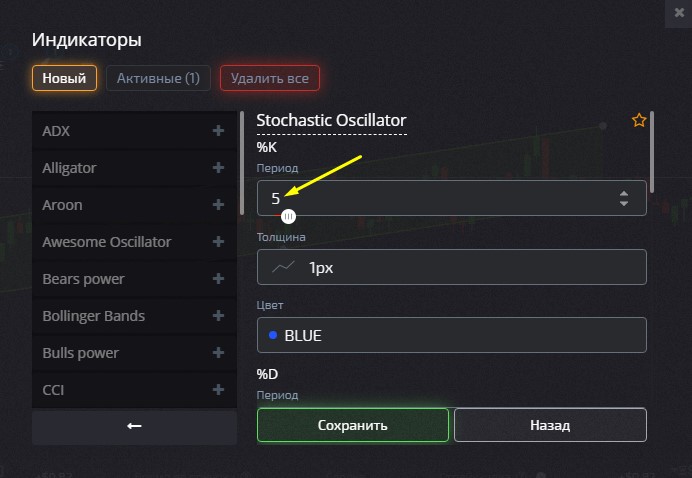Add Aroon using its plus icon
The image size is (692, 478).
[x=218, y=205]
